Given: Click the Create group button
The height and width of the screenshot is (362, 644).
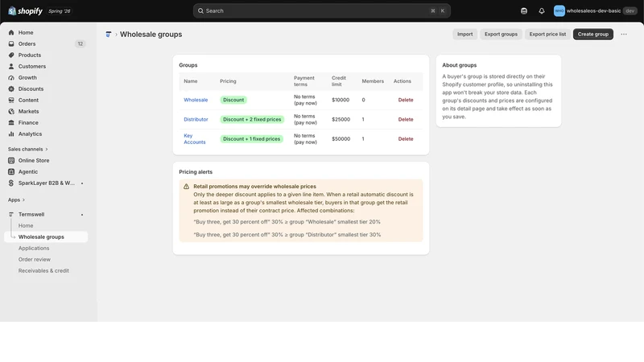Looking at the screenshot, I should 593,34.
